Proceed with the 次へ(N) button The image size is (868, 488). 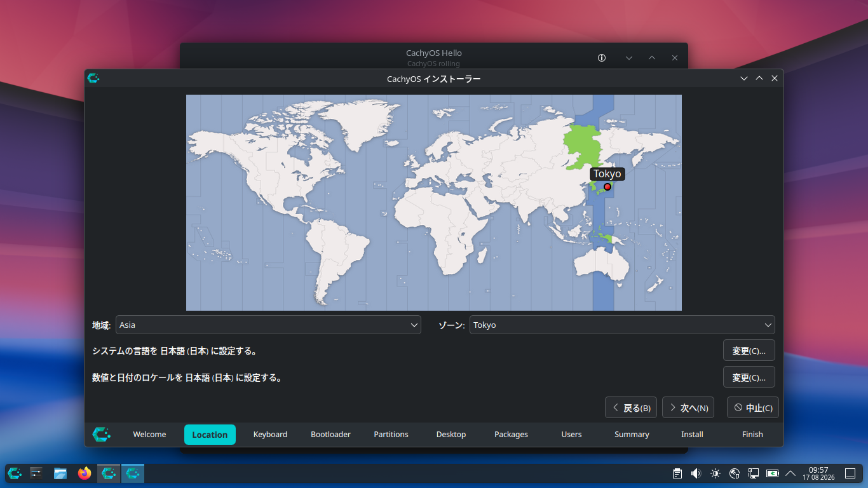click(x=688, y=408)
